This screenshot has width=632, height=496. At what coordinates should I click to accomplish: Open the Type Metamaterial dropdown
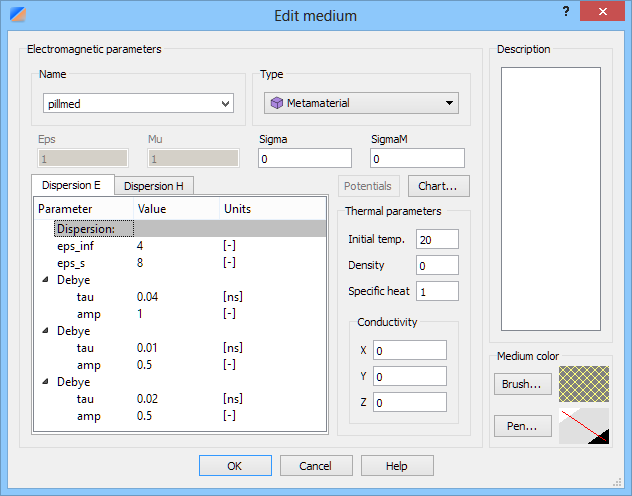[x=450, y=103]
